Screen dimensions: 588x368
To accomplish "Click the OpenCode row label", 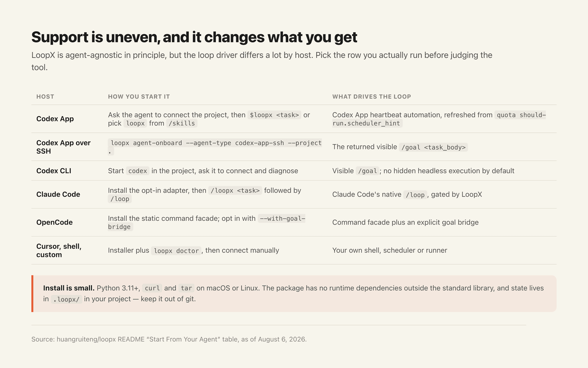I will pos(54,222).
